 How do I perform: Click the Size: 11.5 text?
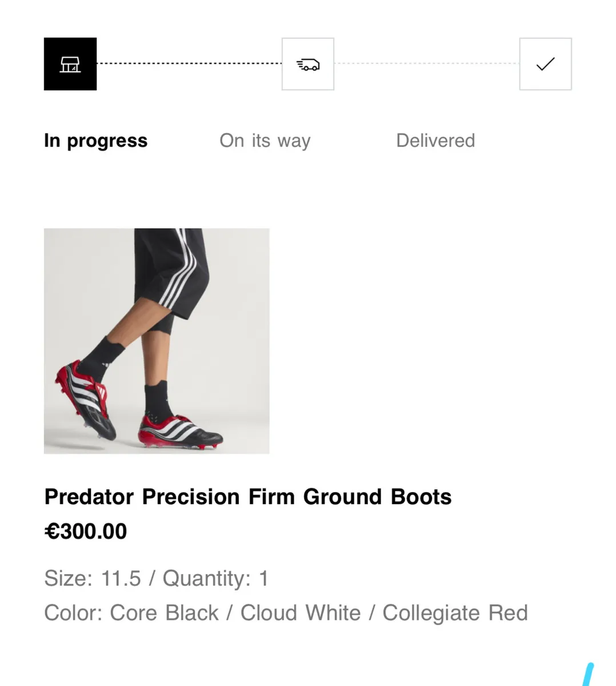93,579
